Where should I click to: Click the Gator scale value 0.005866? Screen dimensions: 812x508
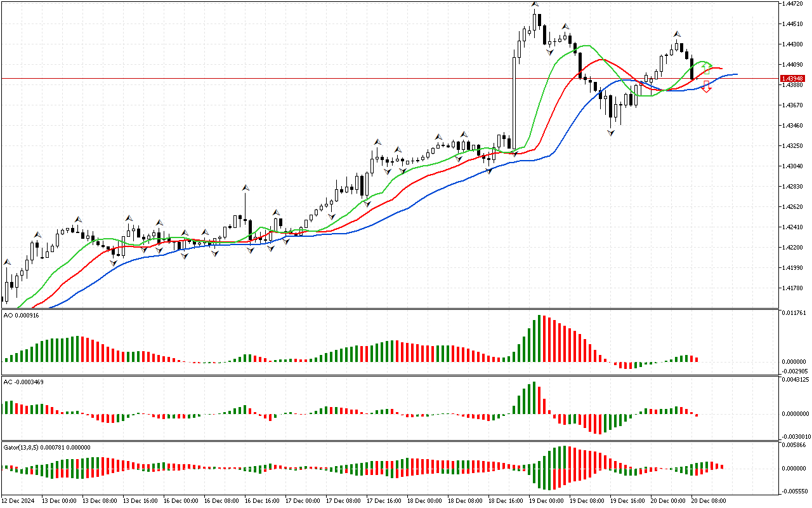[794, 446]
